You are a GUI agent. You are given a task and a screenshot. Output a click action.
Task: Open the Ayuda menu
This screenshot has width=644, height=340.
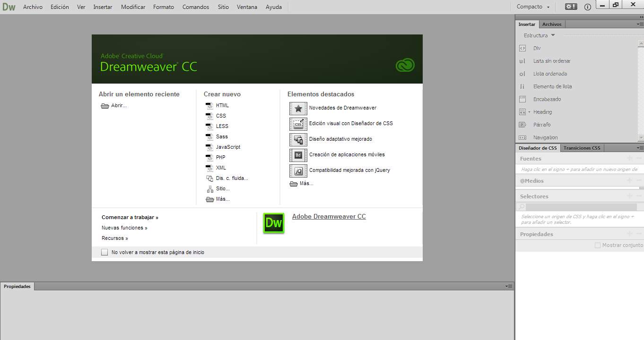coord(274,7)
